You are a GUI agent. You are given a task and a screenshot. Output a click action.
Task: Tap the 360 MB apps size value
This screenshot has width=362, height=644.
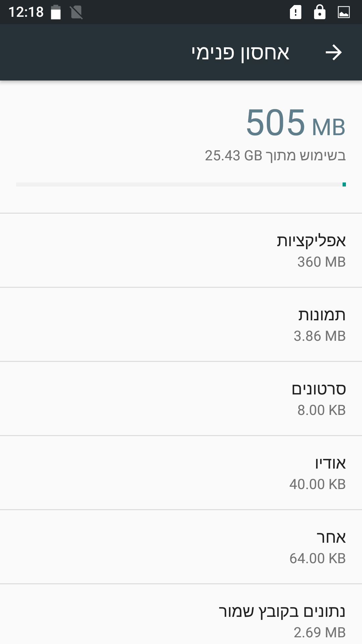pyautogui.click(x=321, y=262)
